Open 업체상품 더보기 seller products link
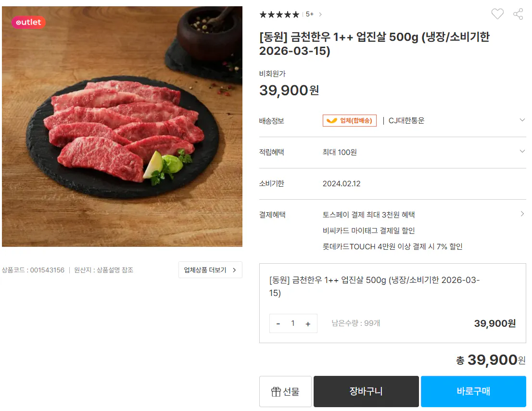This screenshot has height=411, width=532. 210,270
